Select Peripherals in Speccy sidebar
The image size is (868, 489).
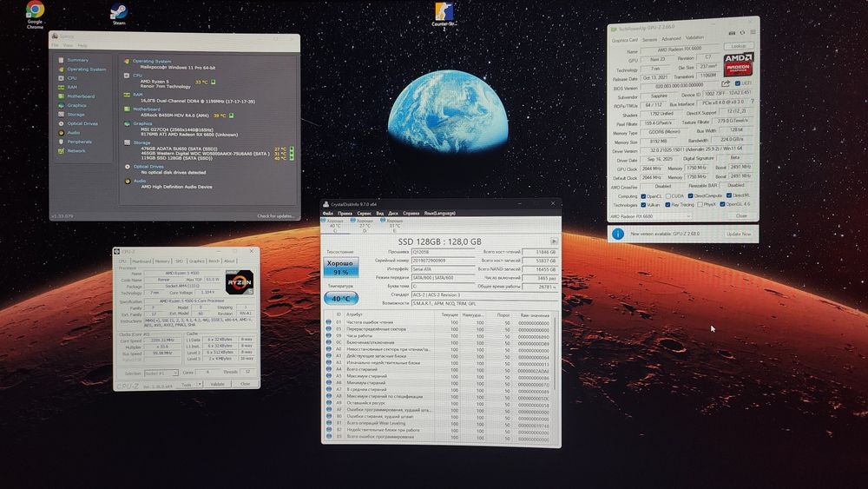tap(80, 142)
